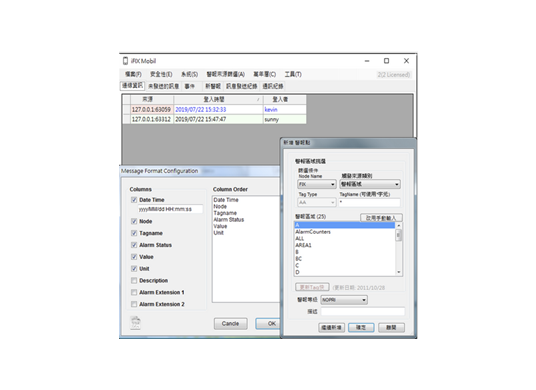536x390 pixels.
Task: Open the dropdown right of Node Name
Action: click(370, 184)
